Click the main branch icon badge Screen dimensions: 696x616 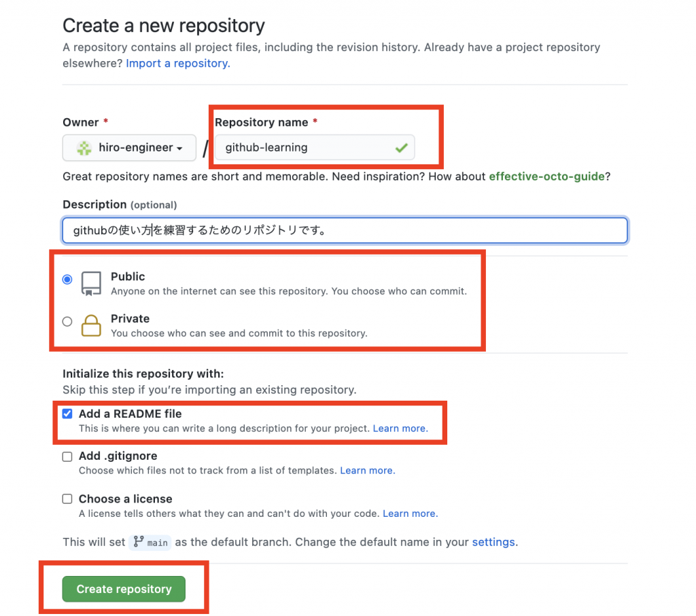point(150,542)
